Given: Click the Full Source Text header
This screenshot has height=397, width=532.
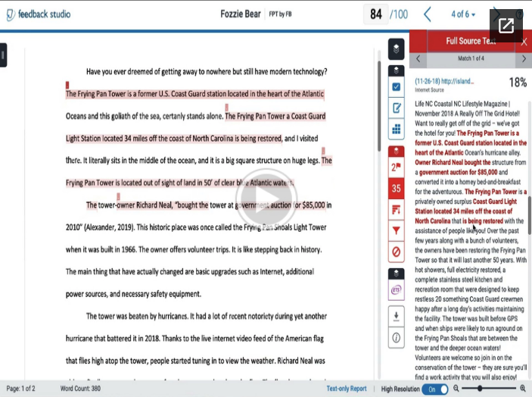Looking at the screenshot, I should [471, 41].
